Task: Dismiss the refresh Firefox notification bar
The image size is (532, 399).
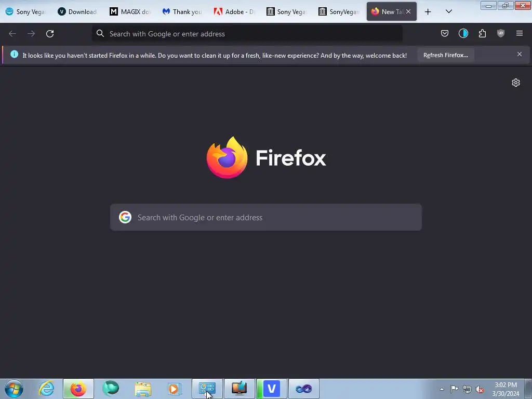Action: pyautogui.click(x=520, y=54)
